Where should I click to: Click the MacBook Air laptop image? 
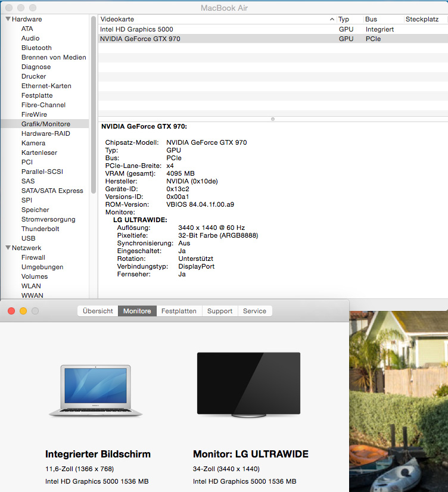click(x=96, y=390)
